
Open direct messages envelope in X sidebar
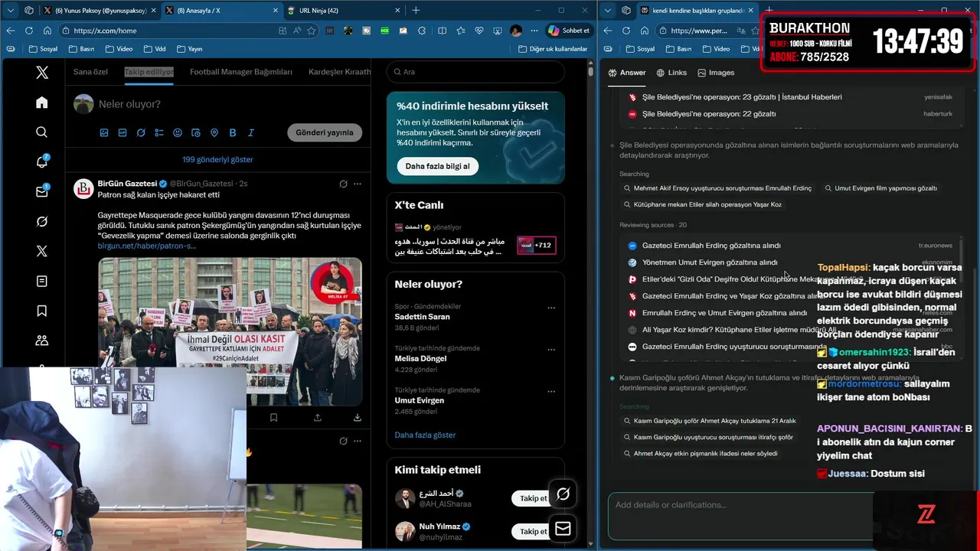(41, 191)
